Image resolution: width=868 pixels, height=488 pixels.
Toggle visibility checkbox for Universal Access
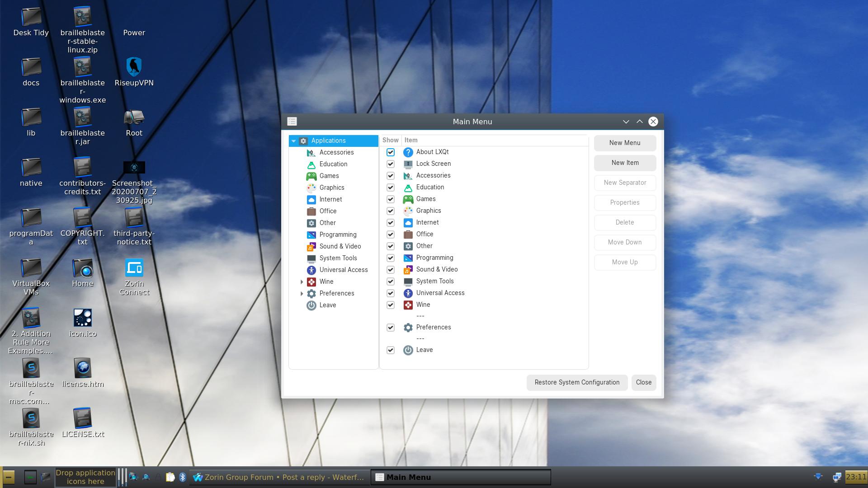tap(390, 292)
